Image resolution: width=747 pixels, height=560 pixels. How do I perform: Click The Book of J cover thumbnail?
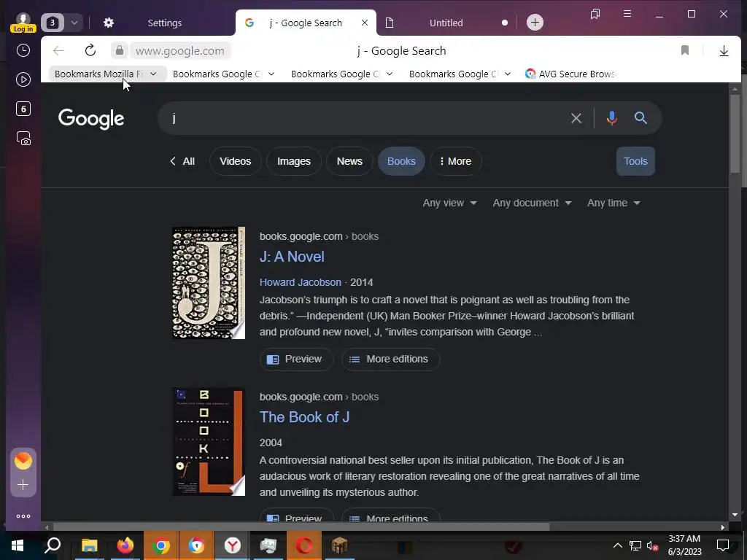209,441
